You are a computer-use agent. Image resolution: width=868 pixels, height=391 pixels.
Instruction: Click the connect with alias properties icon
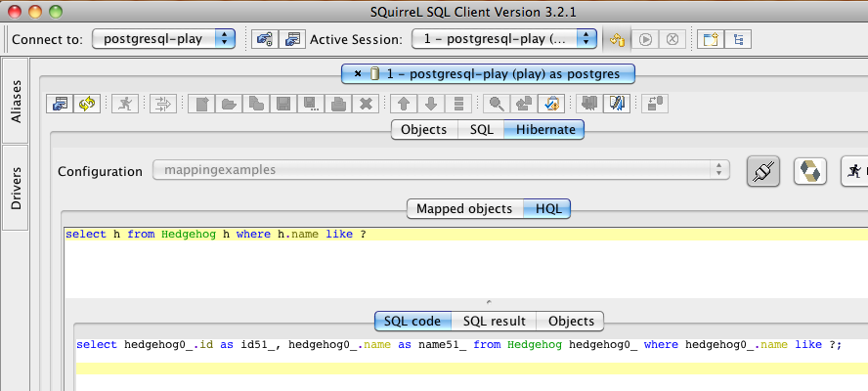tap(265, 39)
